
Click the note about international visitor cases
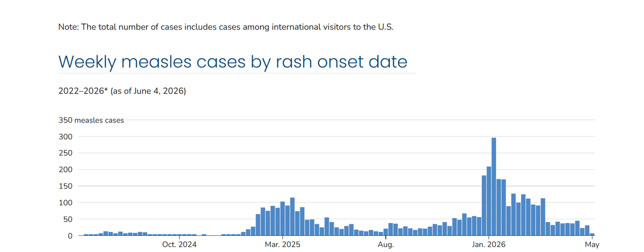pos(226,27)
